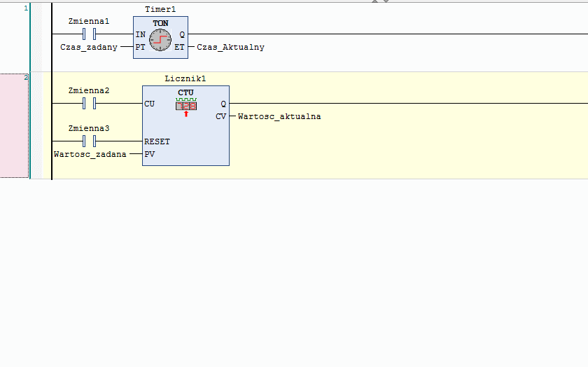Click the CV pin of Licznik1
Image resolution: width=588 pixels, height=367 pixels.
[221, 117]
